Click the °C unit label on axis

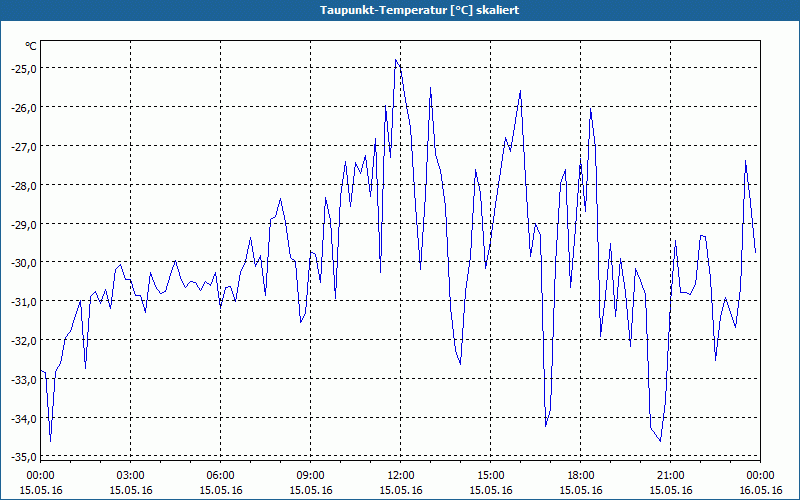(31, 46)
